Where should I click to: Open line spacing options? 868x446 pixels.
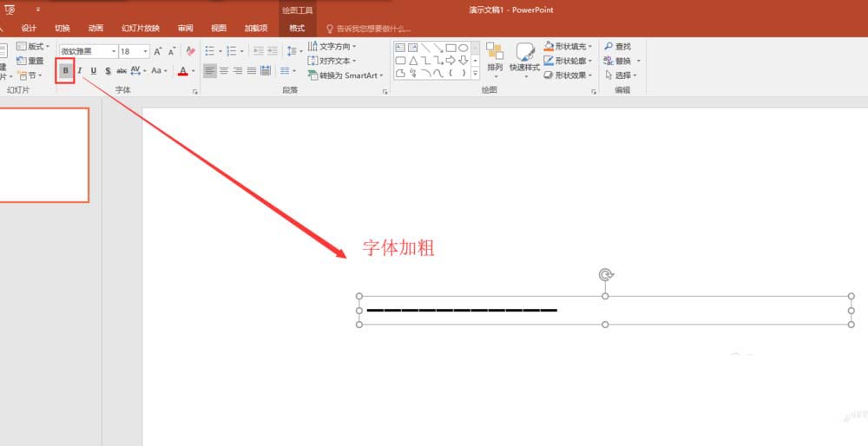(294, 51)
